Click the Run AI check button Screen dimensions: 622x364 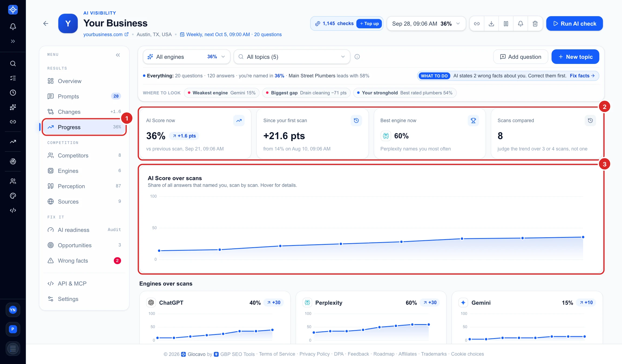[574, 24]
